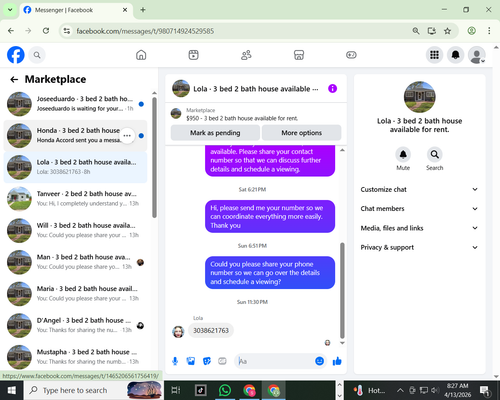The image size is (500, 400).
Task: Open the Marketplace storefront icon
Action: pos(299,55)
